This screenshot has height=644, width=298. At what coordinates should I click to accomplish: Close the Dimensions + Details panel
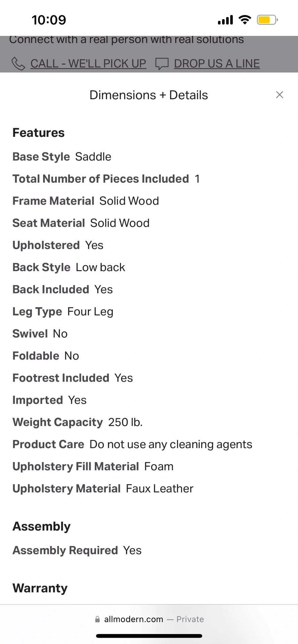279,95
